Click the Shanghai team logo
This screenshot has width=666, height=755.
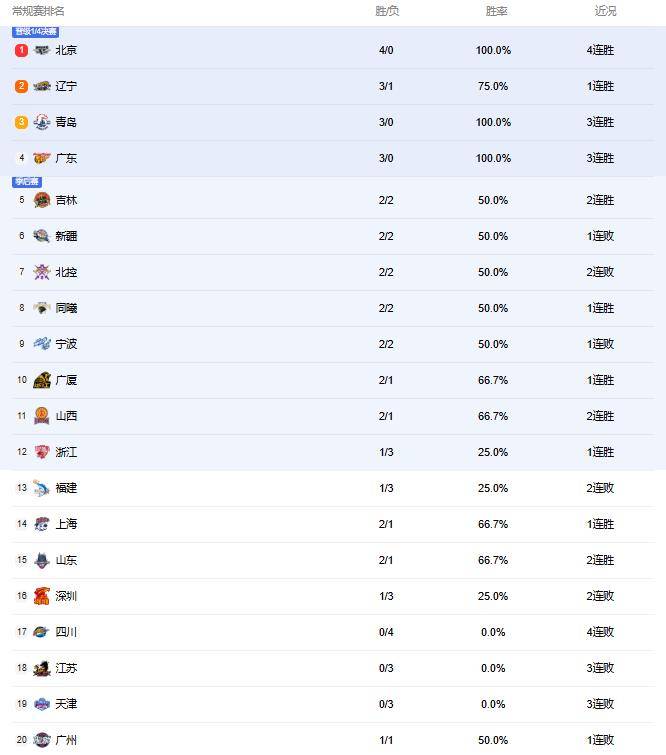[x=41, y=524]
